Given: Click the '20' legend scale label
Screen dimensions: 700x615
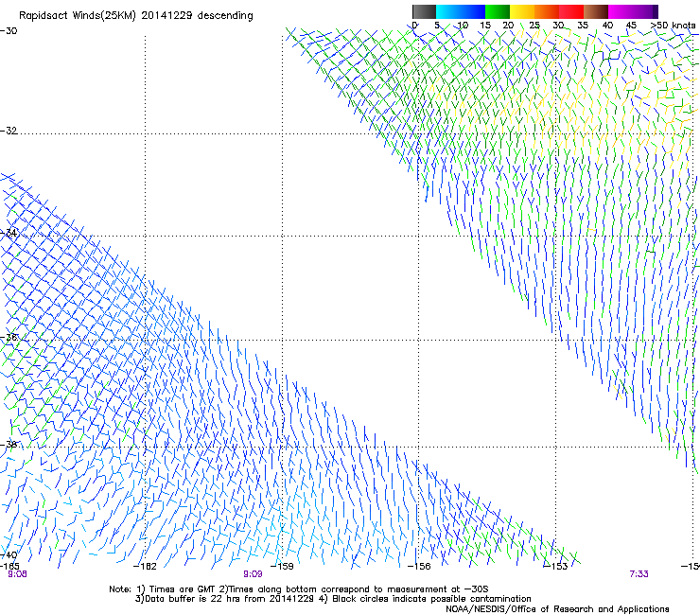Looking at the screenshot, I should pyautogui.click(x=509, y=26).
